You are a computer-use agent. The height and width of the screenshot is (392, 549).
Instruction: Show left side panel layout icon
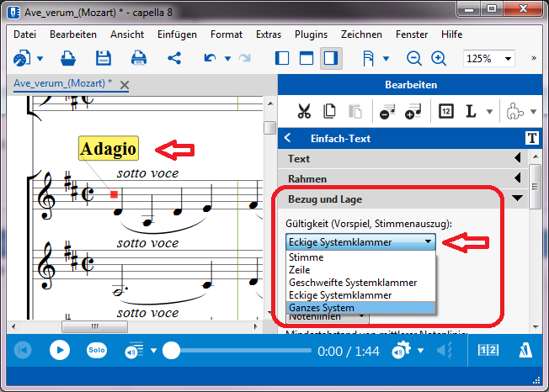[282, 58]
